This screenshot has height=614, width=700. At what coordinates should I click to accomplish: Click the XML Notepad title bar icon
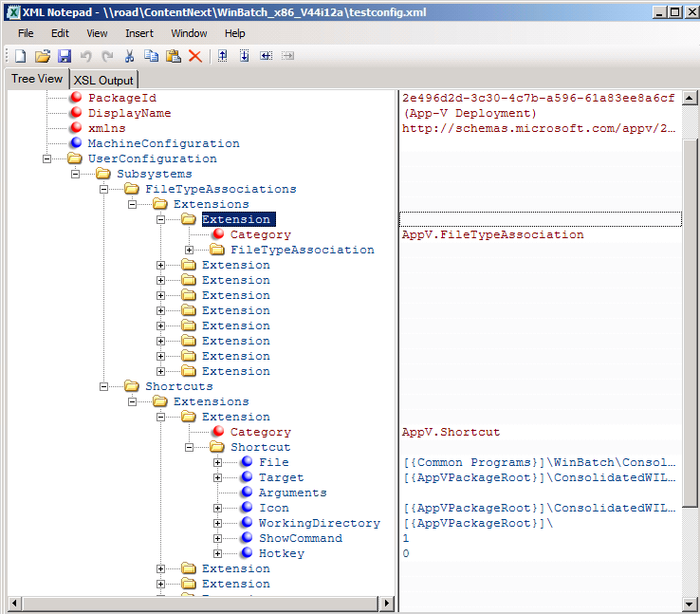[13, 12]
